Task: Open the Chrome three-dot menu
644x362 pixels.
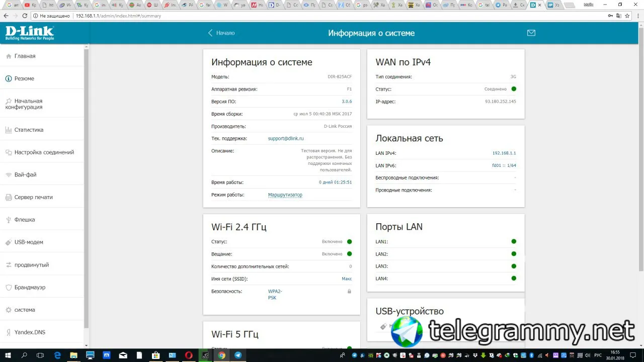Action: 638,16
